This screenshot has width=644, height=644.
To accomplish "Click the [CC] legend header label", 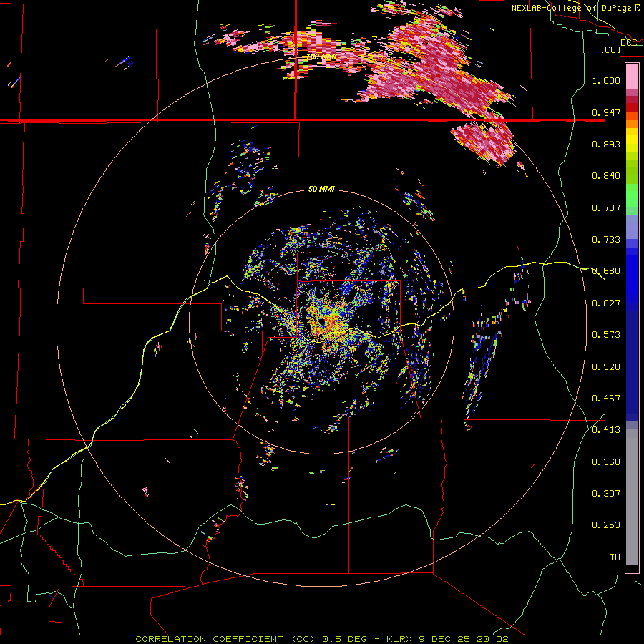I will click(x=611, y=49).
